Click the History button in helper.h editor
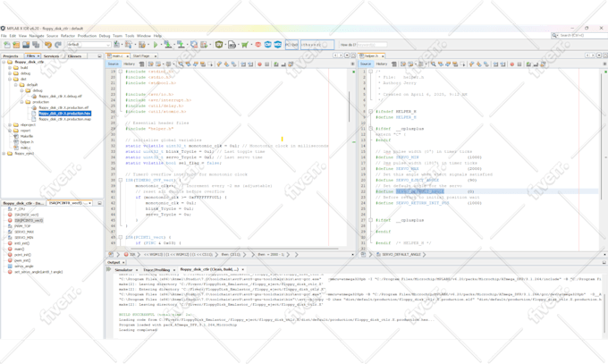 pos(382,64)
